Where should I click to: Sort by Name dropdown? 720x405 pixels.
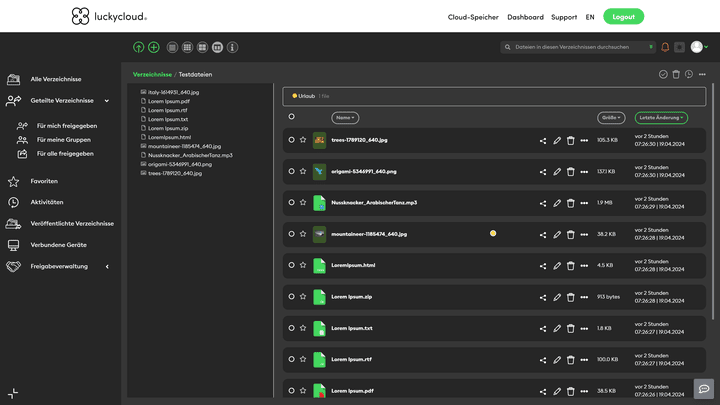pyautogui.click(x=345, y=118)
